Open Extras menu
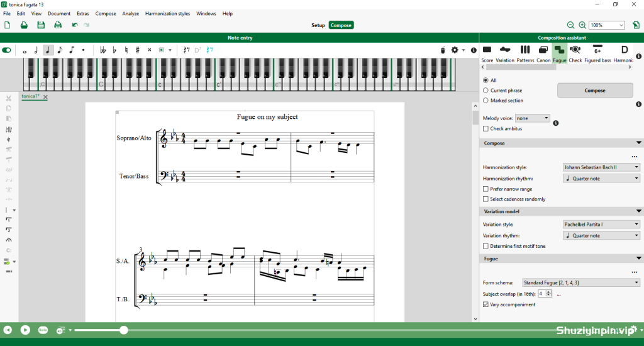 click(x=82, y=14)
